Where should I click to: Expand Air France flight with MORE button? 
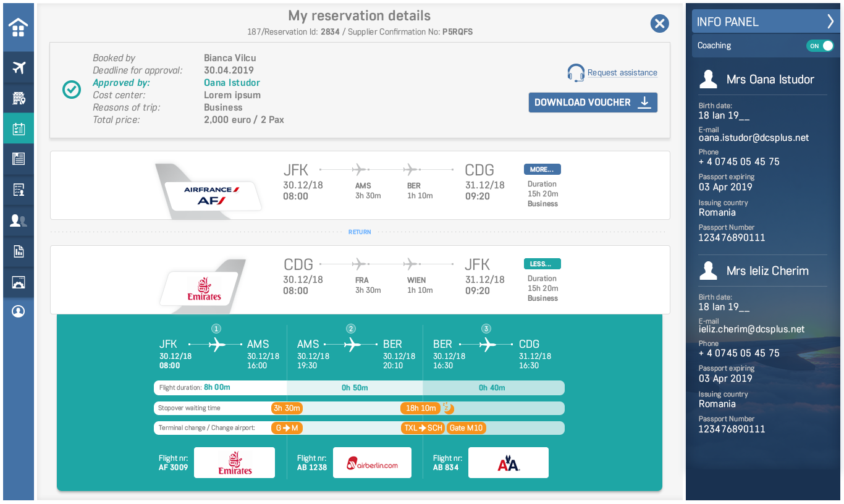tap(542, 169)
